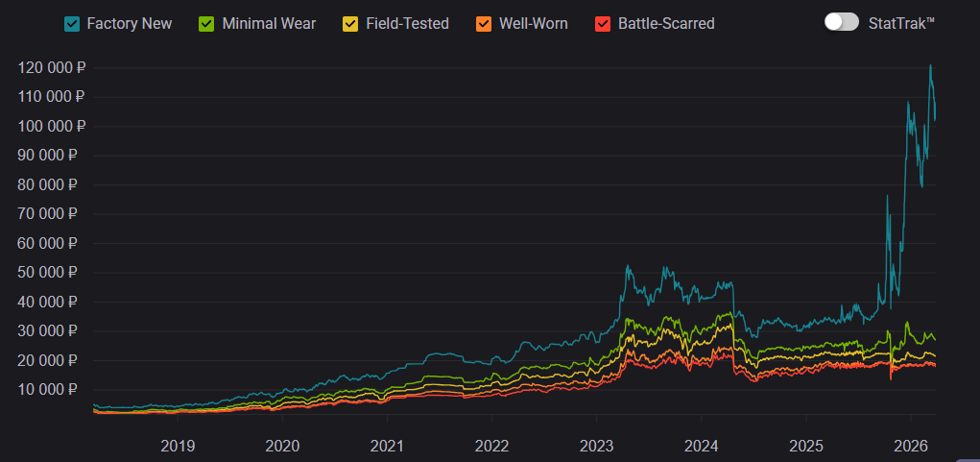Click the "StatTrak™" text label
The image size is (980, 462).
pyautogui.click(x=900, y=23)
